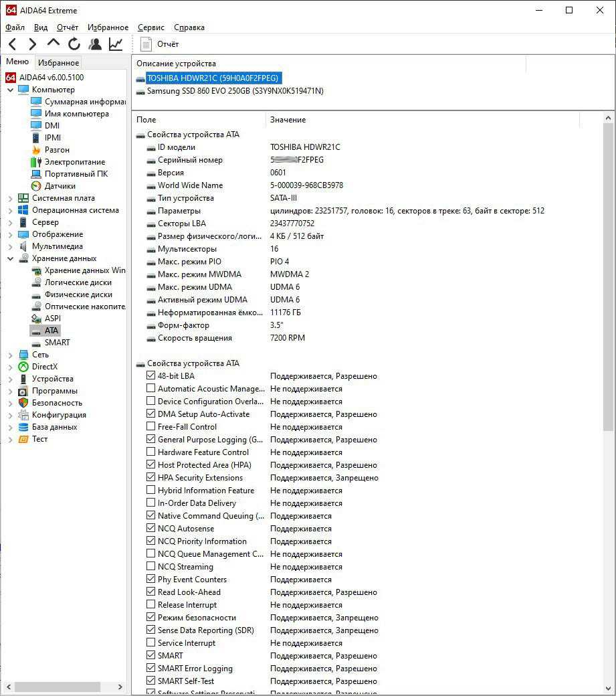The image size is (616, 696).
Task: Collapse the Компьютер tree node
Action: pyautogui.click(x=10, y=90)
